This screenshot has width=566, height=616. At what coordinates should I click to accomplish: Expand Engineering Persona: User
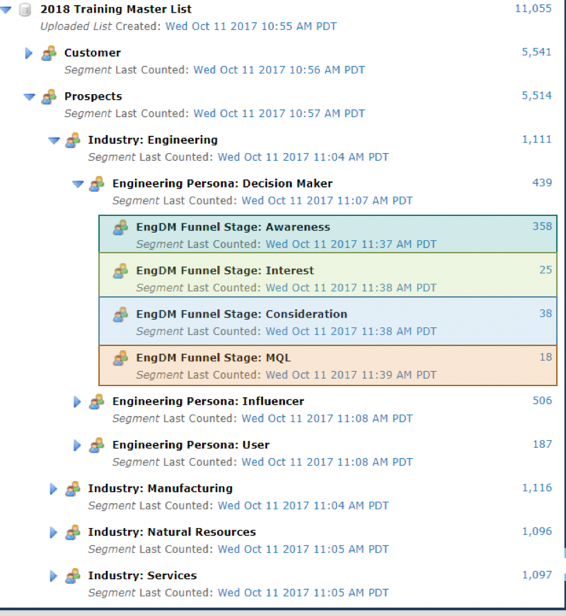(x=77, y=445)
